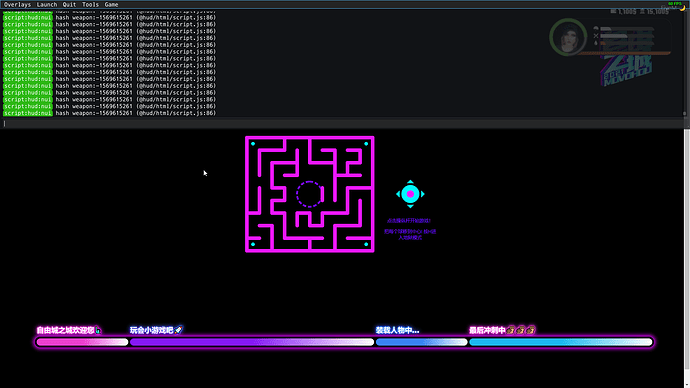Image resolution: width=690 pixels, height=388 pixels.
Task: Click the Quit menu item
Action: [x=69, y=4]
